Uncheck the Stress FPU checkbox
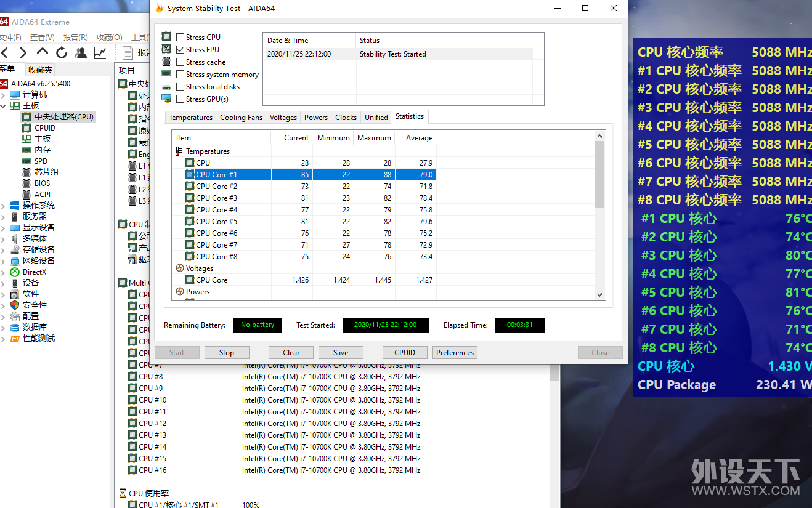Screen dimensions: 812x508 coord(180,49)
